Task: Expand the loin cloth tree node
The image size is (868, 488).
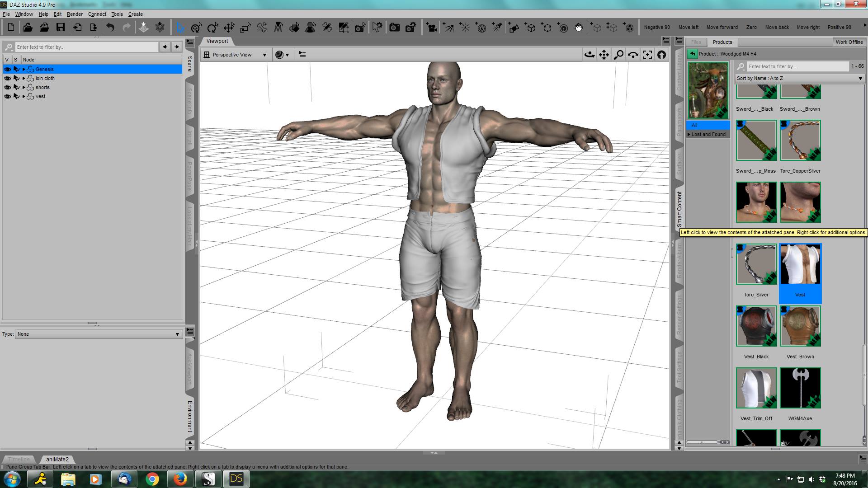Action: 24,78
